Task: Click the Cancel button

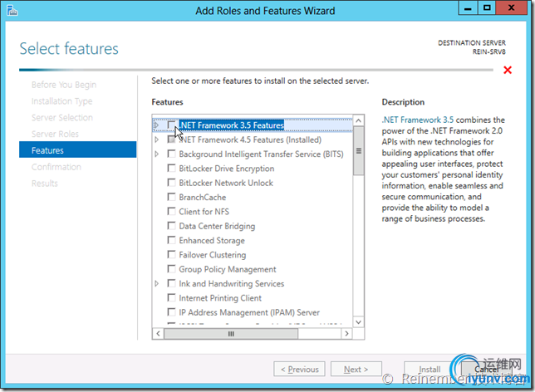Action: point(487,369)
